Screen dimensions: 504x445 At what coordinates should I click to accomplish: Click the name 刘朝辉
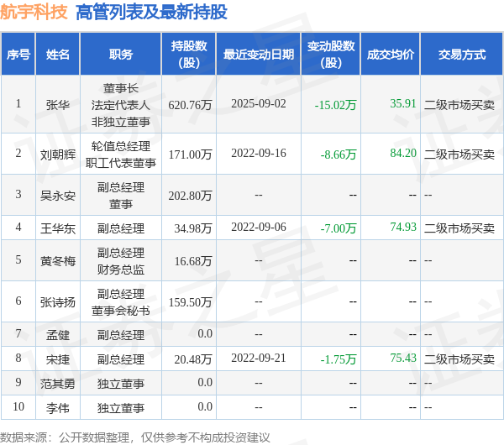coord(58,154)
